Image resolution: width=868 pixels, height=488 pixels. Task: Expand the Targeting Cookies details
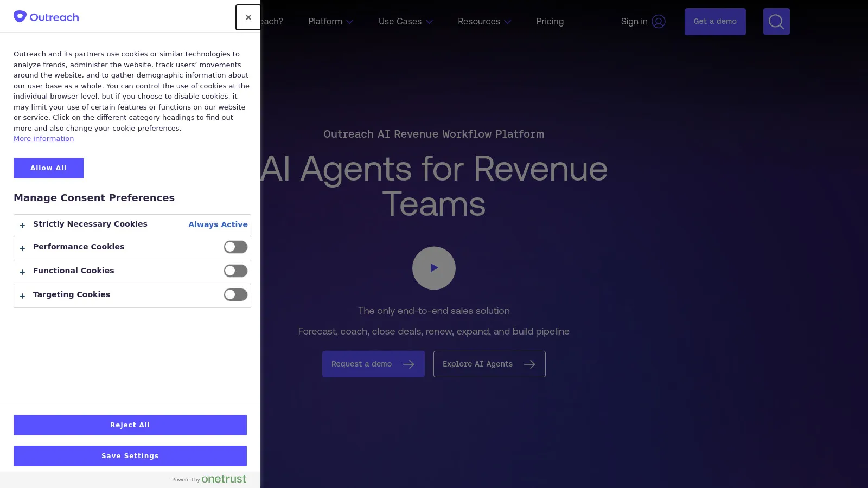[x=22, y=296]
